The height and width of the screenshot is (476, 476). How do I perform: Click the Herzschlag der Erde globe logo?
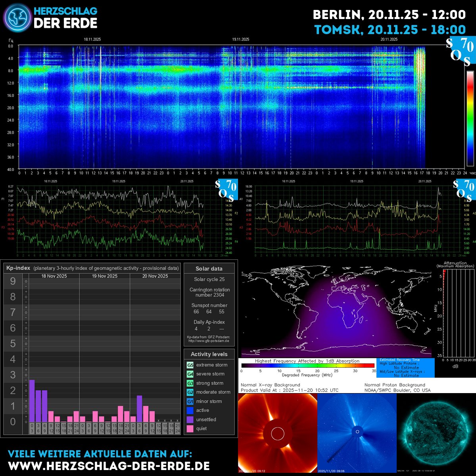(17, 17)
